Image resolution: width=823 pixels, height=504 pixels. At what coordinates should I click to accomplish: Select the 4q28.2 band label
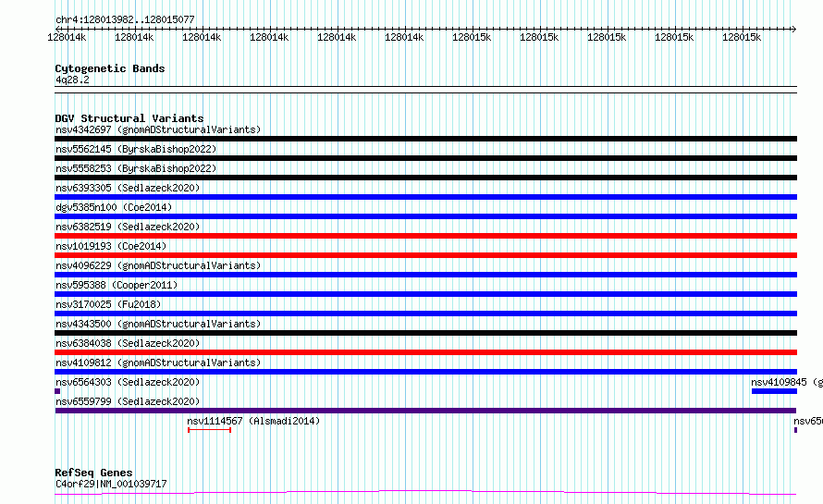[x=72, y=80]
